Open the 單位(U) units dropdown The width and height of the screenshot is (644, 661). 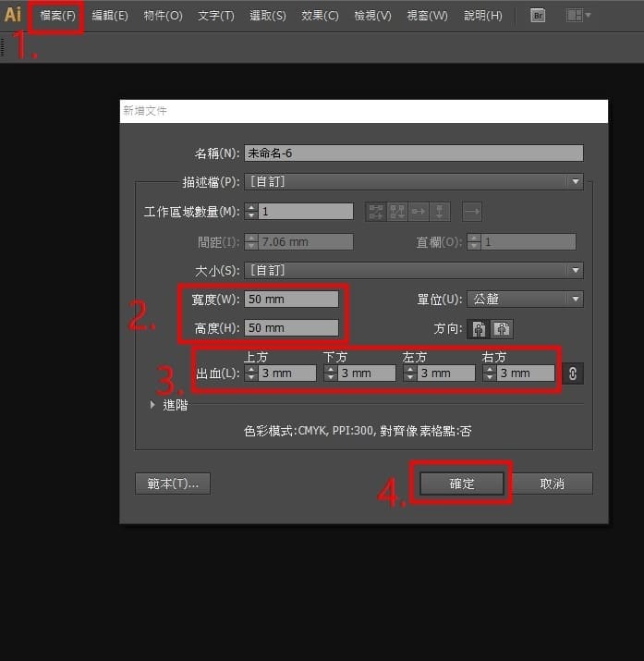525,300
